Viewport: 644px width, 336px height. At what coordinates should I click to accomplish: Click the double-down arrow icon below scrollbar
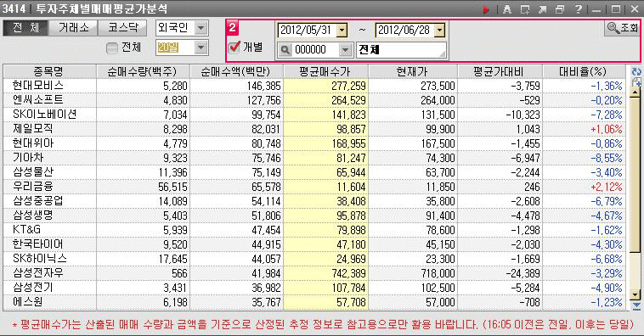tap(636, 305)
